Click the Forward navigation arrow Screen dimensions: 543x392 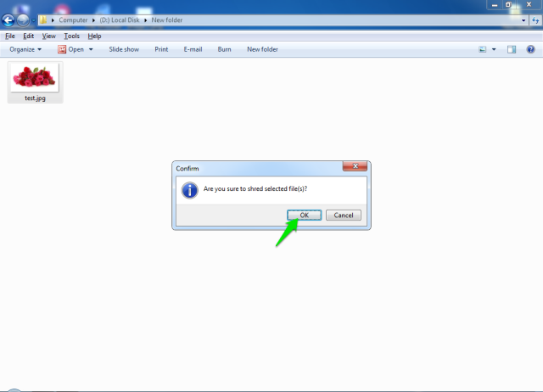click(22, 20)
